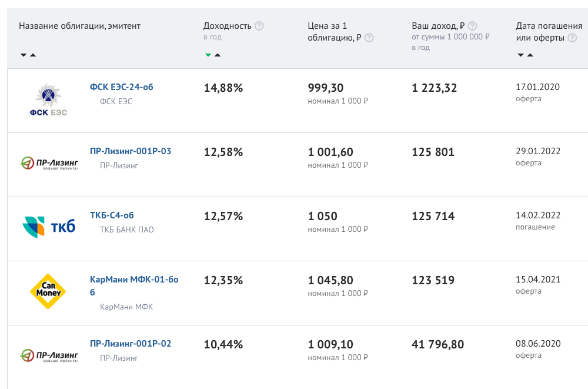Open the Ваш доход help question-mark icon
Viewport: 588px width, 389px height.
tap(473, 26)
